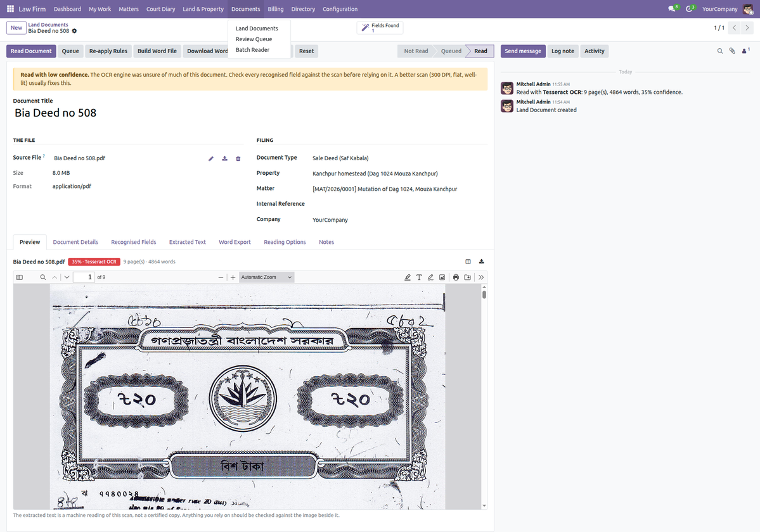Open the Documents top menu
760x532 pixels.
pos(245,9)
